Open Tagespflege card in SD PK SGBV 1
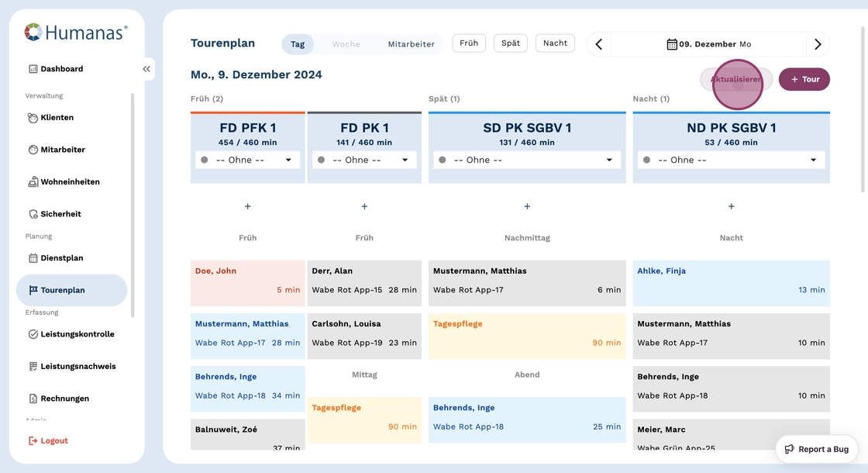Image resolution: width=868 pixels, height=473 pixels. coord(527,336)
